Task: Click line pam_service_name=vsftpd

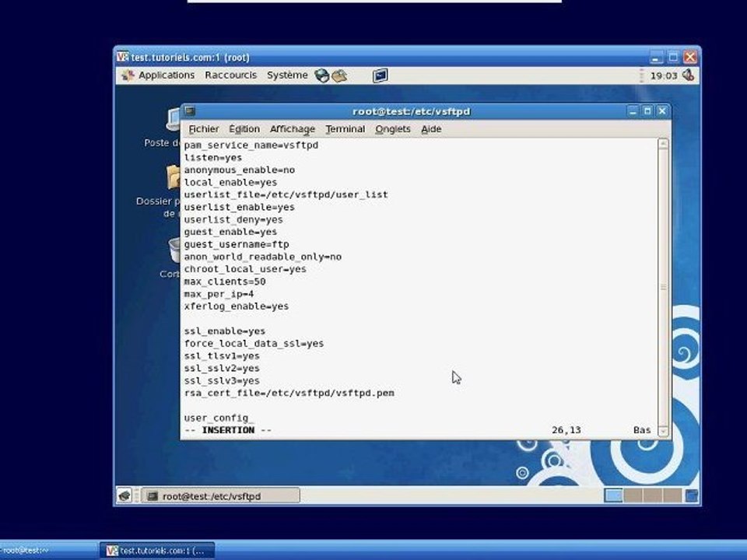Action: click(x=251, y=145)
